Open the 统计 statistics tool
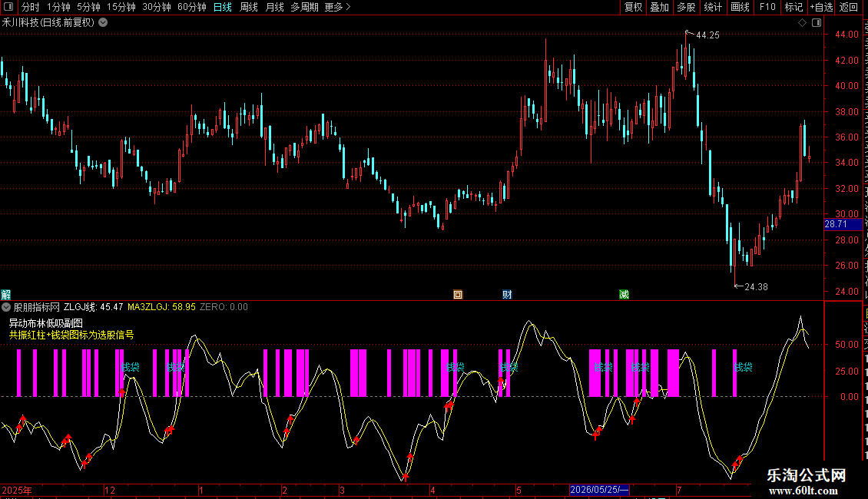Image resolution: width=868 pixels, height=499 pixels. [713, 7]
